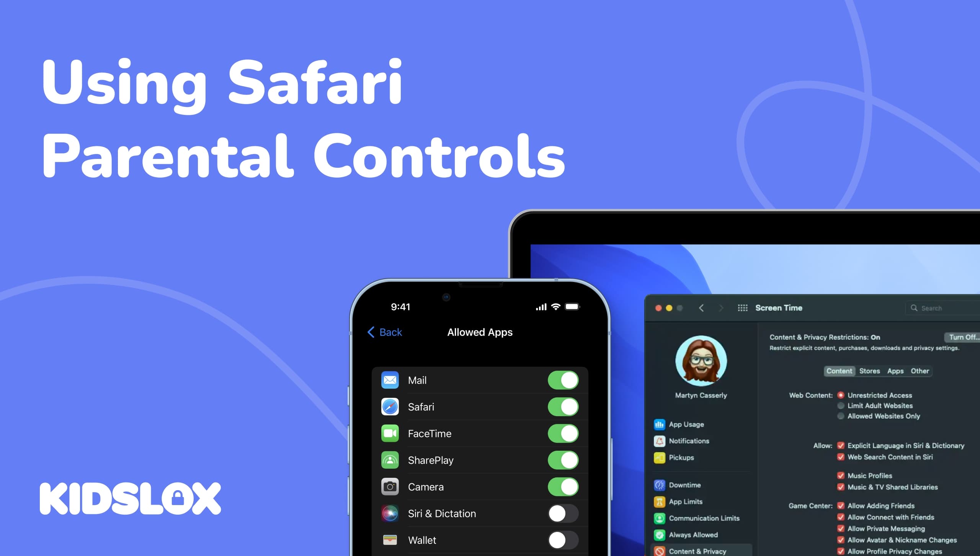Click Martyn Casserly profile thumbnail
This screenshot has height=556, width=980.
click(702, 361)
